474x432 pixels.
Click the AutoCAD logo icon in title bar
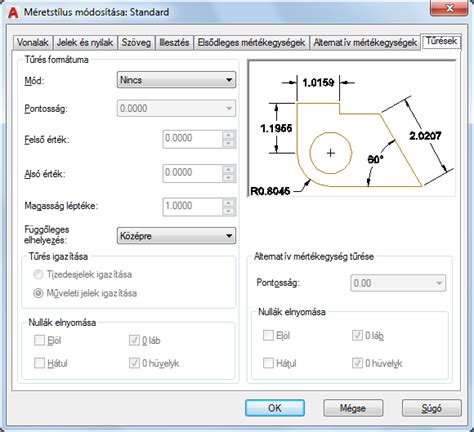pyautogui.click(x=13, y=13)
